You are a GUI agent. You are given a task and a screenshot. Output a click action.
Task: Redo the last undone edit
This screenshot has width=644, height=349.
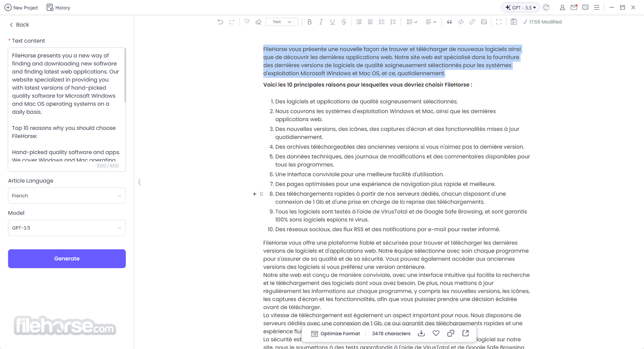[x=232, y=22]
